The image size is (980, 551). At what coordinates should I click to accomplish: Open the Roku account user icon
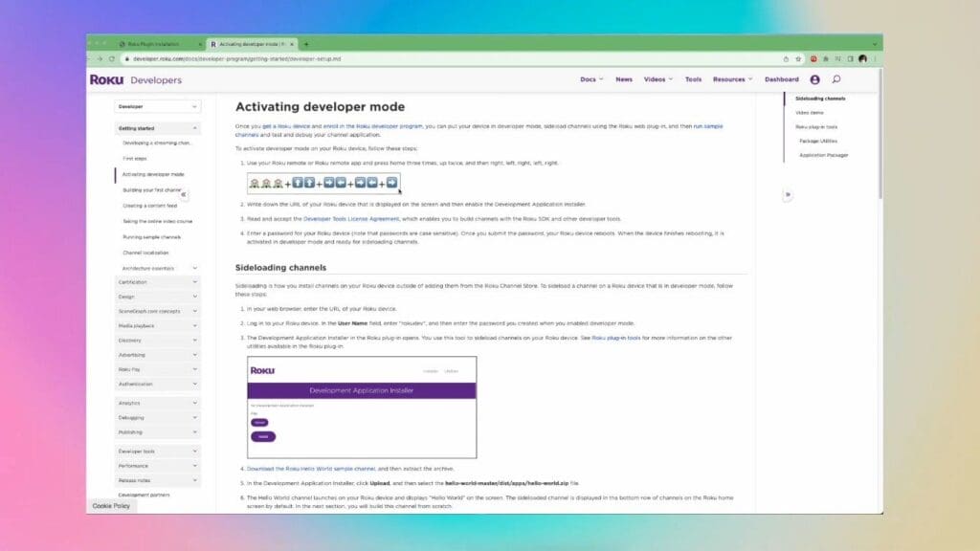click(x=815, y=80)
